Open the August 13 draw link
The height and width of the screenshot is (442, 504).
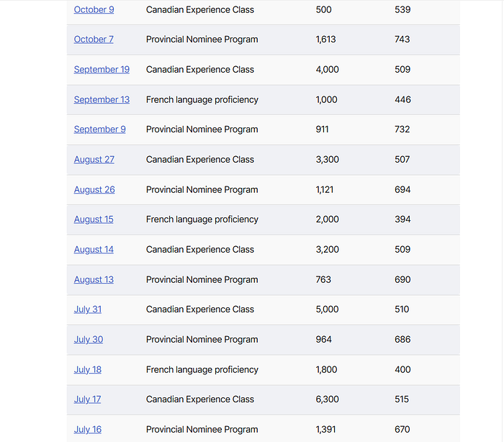(x=94, y=280)
